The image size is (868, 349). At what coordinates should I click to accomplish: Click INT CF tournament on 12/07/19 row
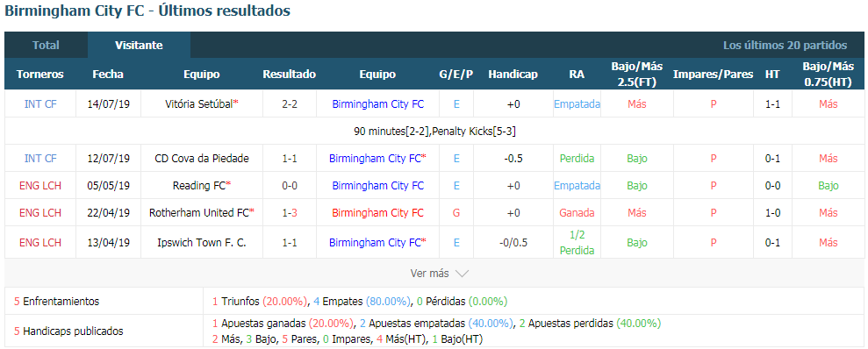[x=40, y=158]
